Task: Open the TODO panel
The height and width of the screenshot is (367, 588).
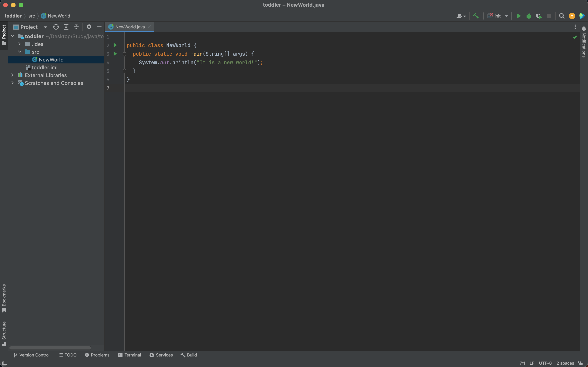Action: 68,355
